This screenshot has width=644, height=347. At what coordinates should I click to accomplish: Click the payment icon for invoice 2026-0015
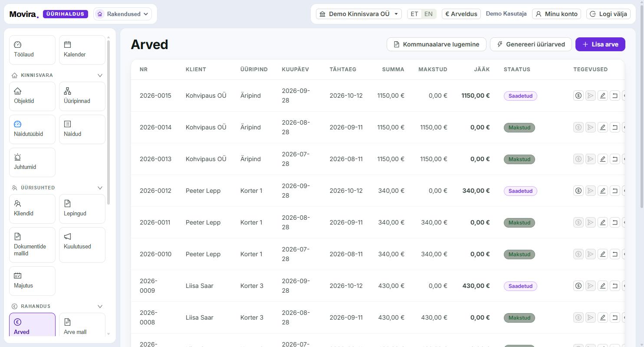click(x=578, y=96)
